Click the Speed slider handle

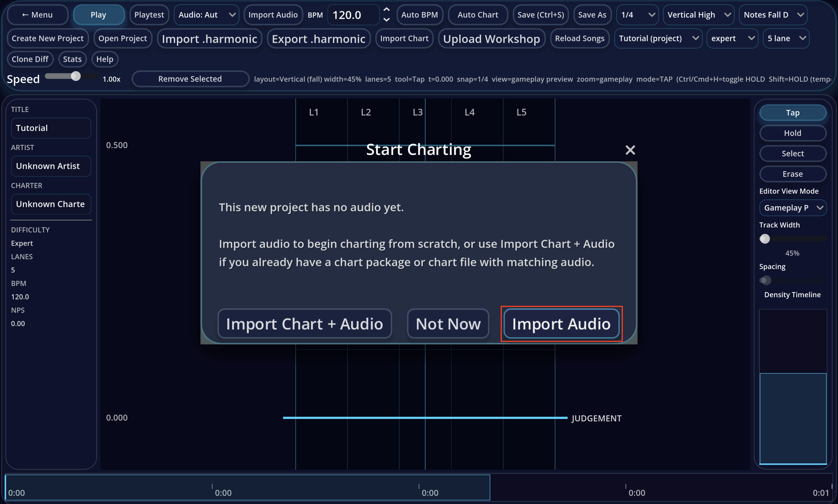[75, 76]
